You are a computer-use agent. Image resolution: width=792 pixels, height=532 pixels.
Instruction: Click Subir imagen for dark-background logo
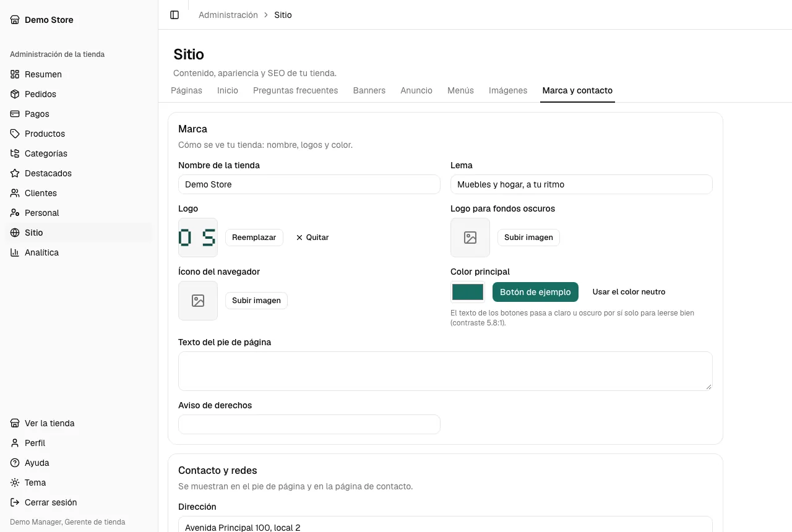tap(528, 238)
